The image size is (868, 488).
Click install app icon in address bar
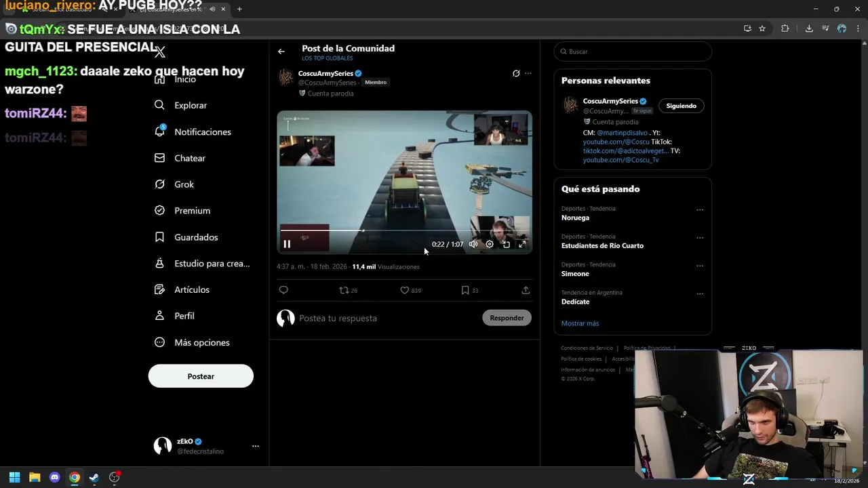747,28
